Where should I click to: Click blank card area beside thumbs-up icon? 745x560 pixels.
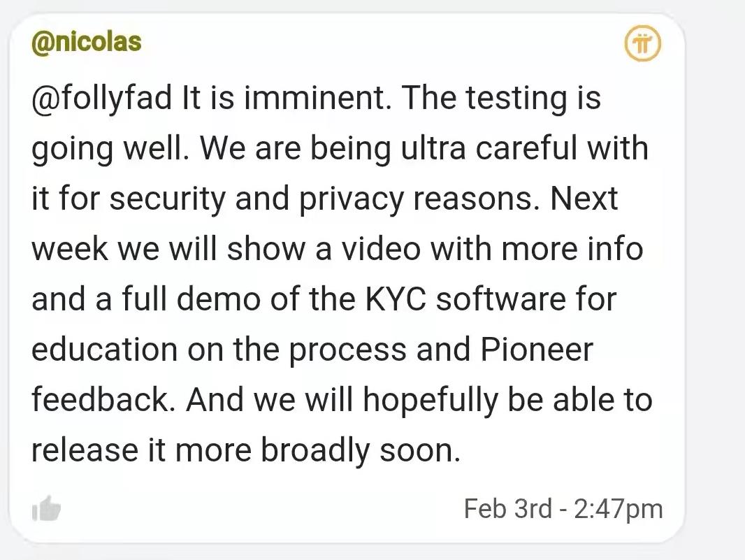tap(261, 509)
